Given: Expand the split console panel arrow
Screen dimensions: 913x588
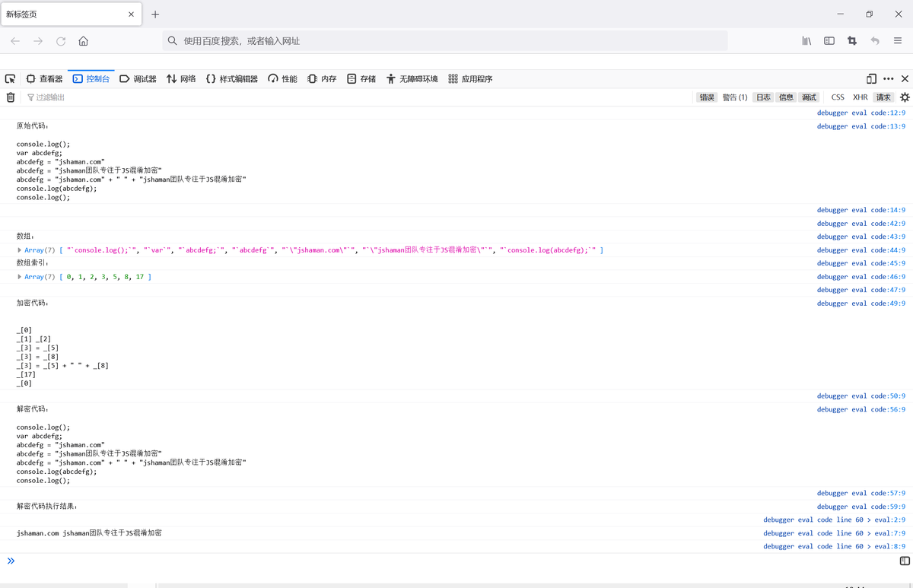Looking at the screenshot, I should (11, 561).
